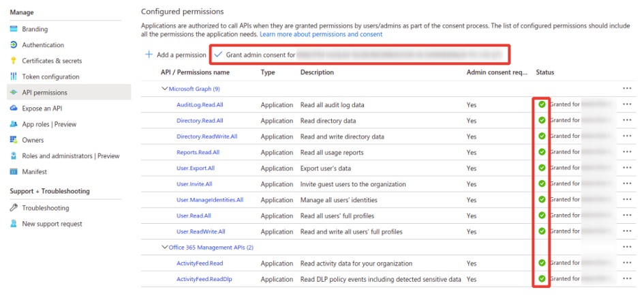This screenshot has height=305, width=644.
Task: Click green status icon for User.Invite.All
Action: coord(542,184)
